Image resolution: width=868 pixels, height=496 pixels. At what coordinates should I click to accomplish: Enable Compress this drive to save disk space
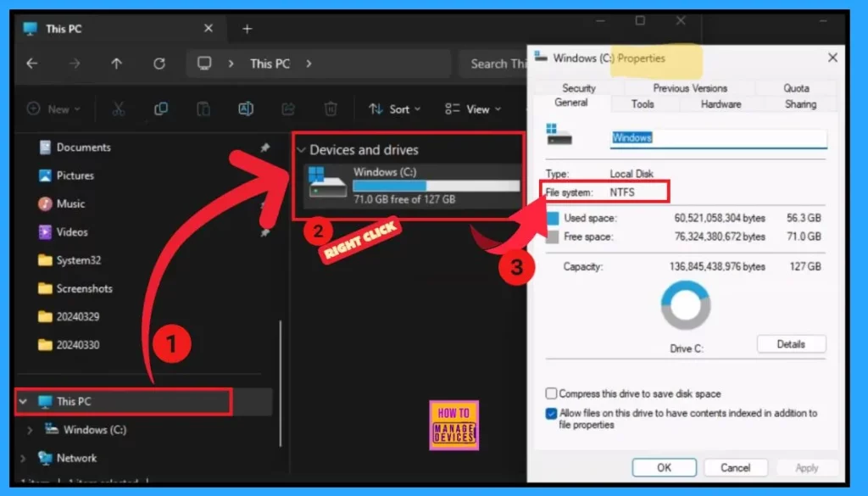(x=551, y=393)
